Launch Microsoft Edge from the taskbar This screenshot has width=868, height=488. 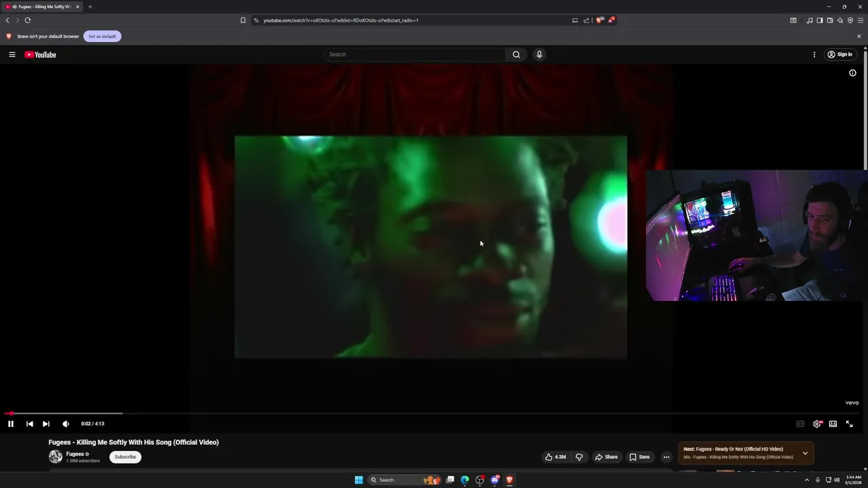pos(465,480)
